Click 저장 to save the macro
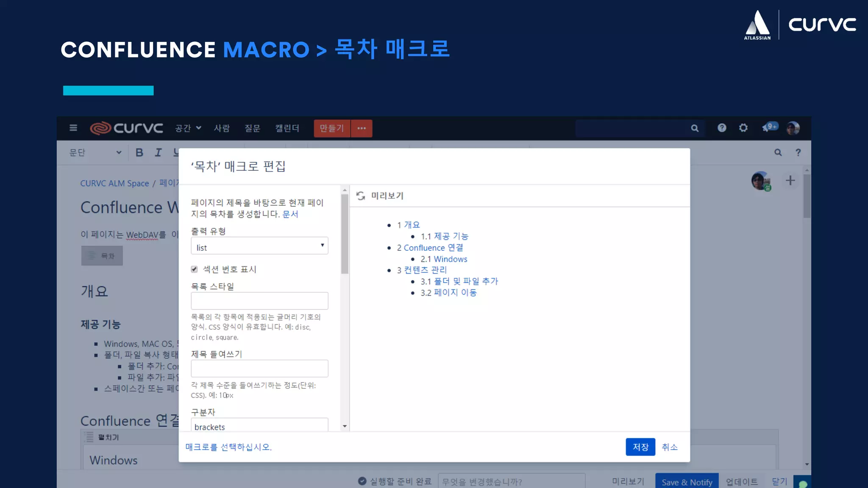868x488 pixels. coord(640,447)
